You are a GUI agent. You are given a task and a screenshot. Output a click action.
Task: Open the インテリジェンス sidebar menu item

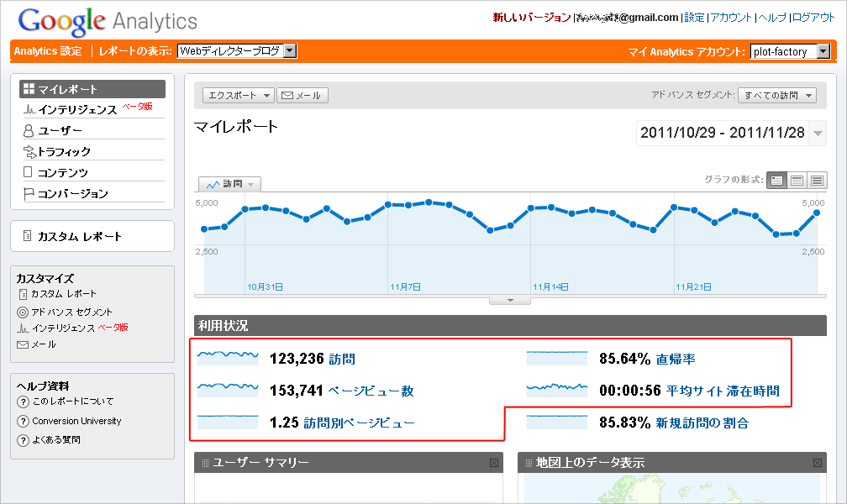tap(77, 110)
